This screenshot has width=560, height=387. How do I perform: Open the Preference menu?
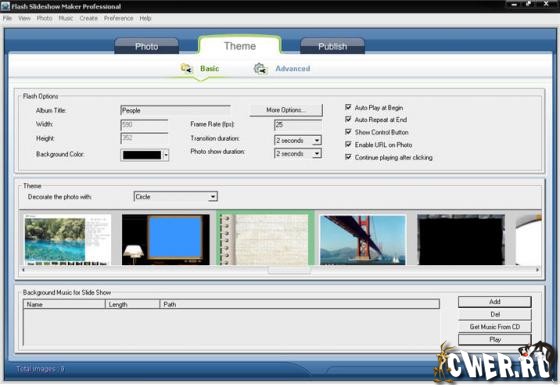[119, 18]
